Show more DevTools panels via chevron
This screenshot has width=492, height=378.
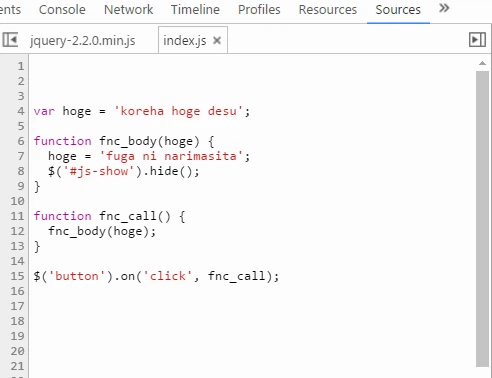[444, 8]
